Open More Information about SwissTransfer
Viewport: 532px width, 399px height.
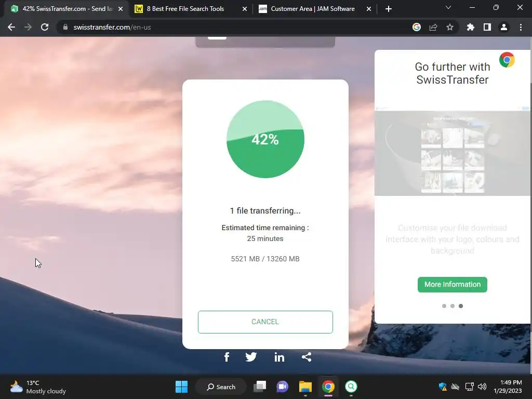tap(453, 284)
